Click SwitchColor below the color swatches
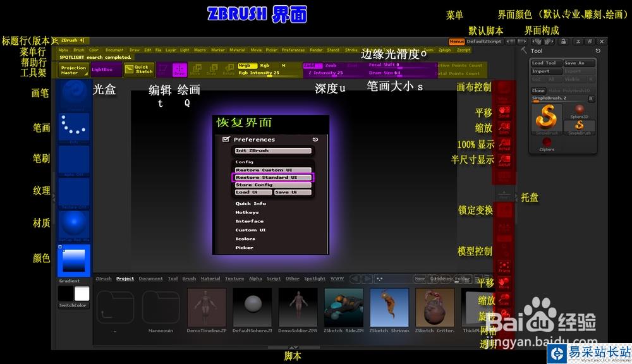 73,306
